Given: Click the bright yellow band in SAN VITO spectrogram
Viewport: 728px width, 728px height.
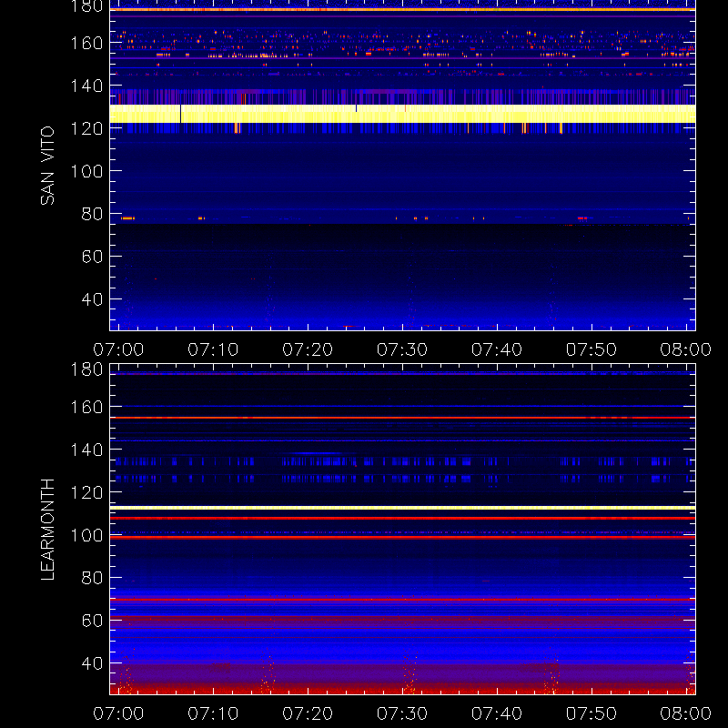Looking at the screenshot, I should [402, 114].
